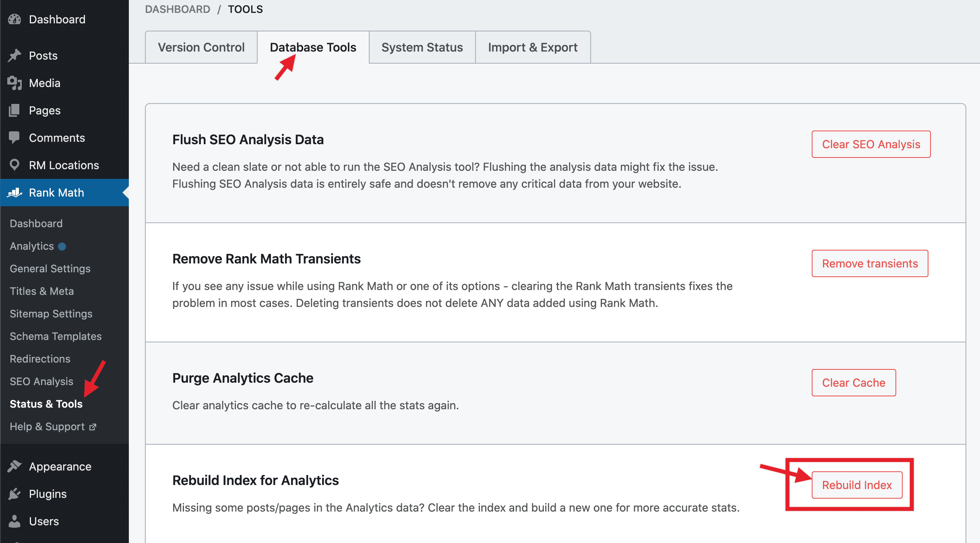Click the Clear Cache button
The height and width of the screenshot is (543, 980).
[854, 383]
